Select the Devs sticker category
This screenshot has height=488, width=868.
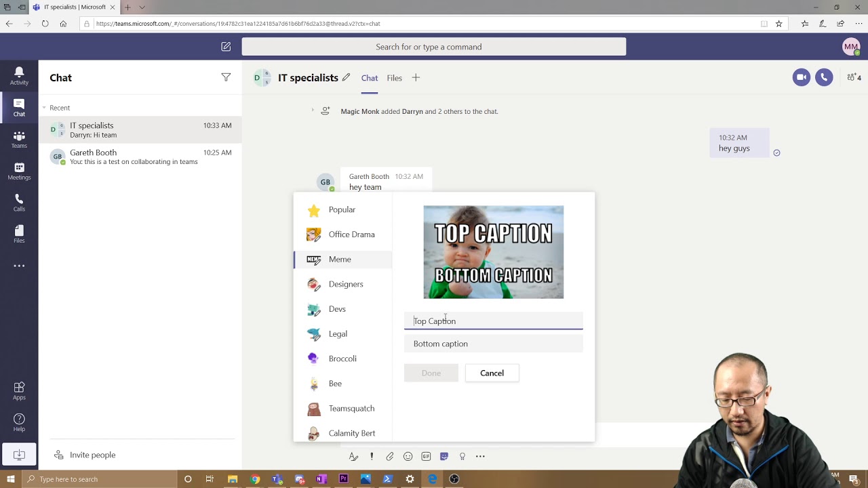(x=342, y=309)
